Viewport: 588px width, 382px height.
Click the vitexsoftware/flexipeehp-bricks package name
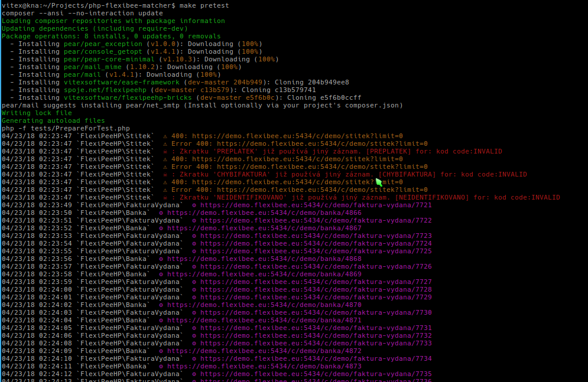(128, 98)
